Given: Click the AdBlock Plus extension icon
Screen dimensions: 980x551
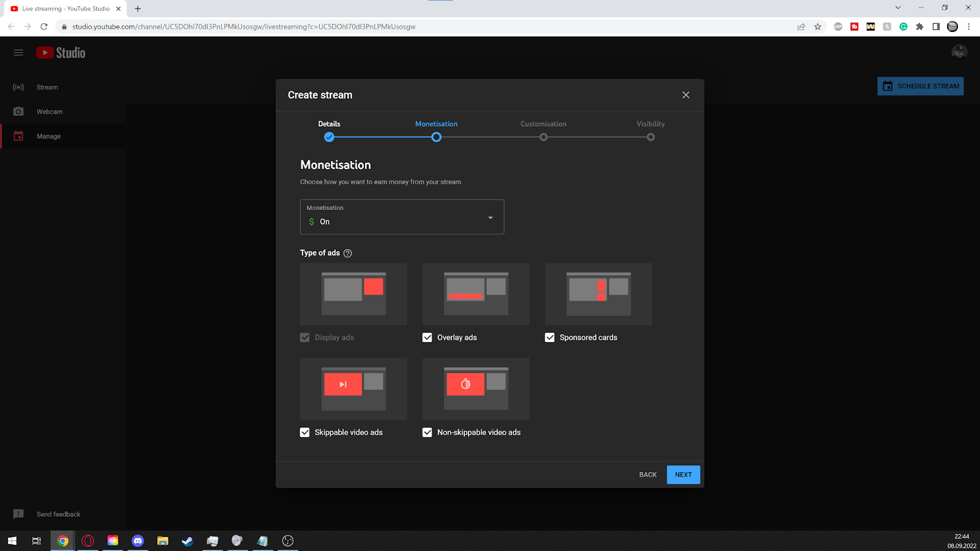Looking at the screenshot, I should point(838,26).
